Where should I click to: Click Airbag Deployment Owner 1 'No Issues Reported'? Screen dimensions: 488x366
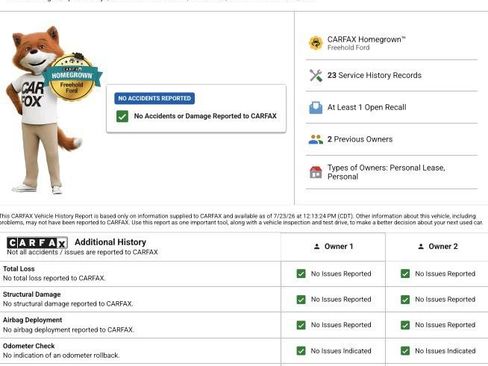click(341, 325)
